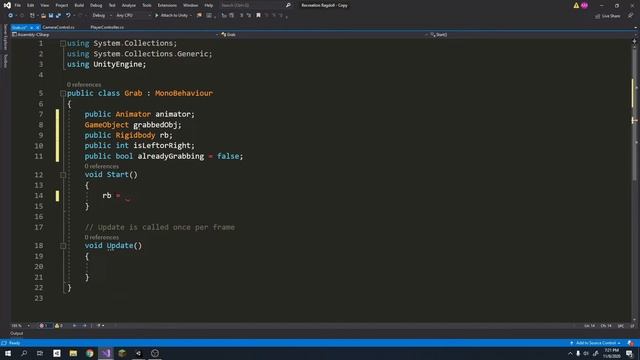Collapse the Update() method block
The image size is (640, 360).
pyautogui.click(x=63, y=246)
